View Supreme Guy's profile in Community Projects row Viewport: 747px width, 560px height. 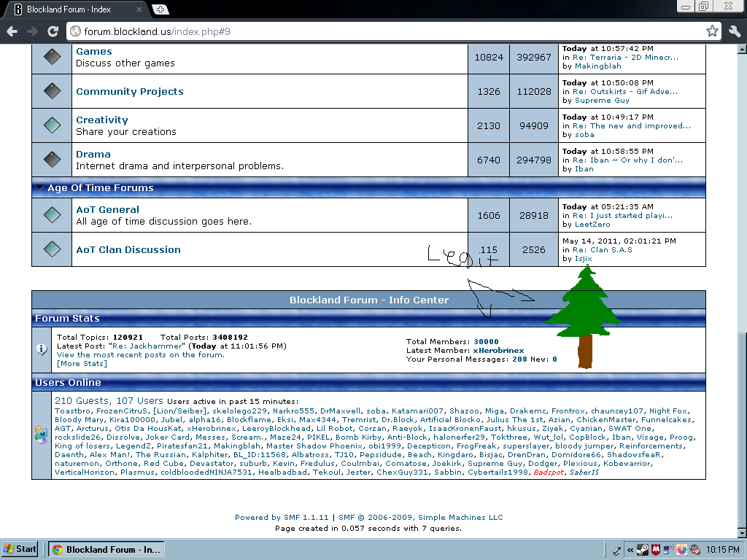pos(602,101)
